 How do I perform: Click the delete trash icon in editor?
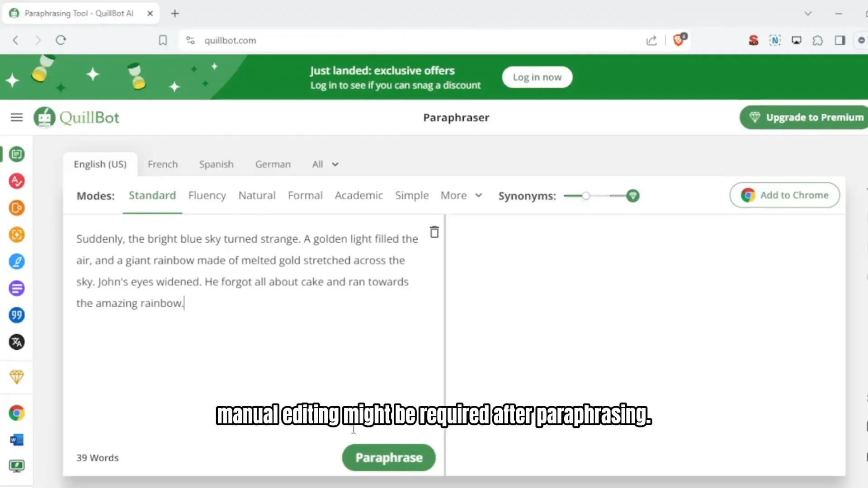click(434, 232)
